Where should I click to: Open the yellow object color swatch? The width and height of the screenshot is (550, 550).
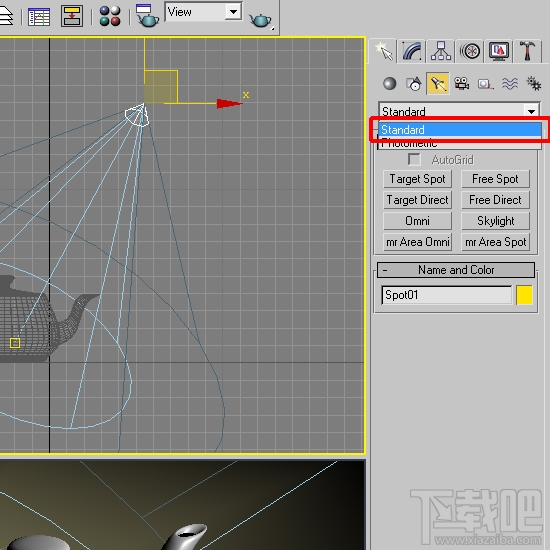click(x=524, y=295)
